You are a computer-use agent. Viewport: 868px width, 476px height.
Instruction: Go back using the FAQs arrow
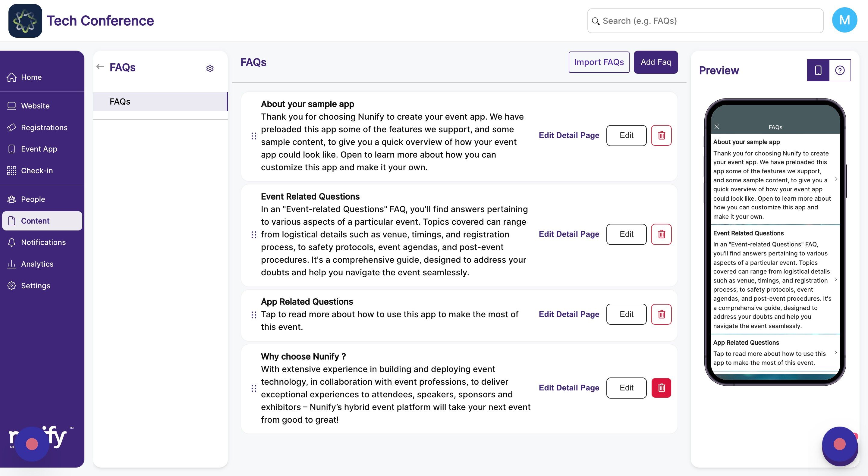pyautogui.click(x=100, y=66)
